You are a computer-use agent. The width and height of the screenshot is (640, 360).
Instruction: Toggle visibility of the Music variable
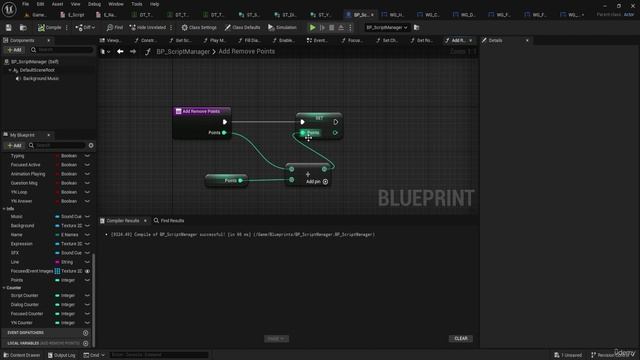[x=87, y=216]
